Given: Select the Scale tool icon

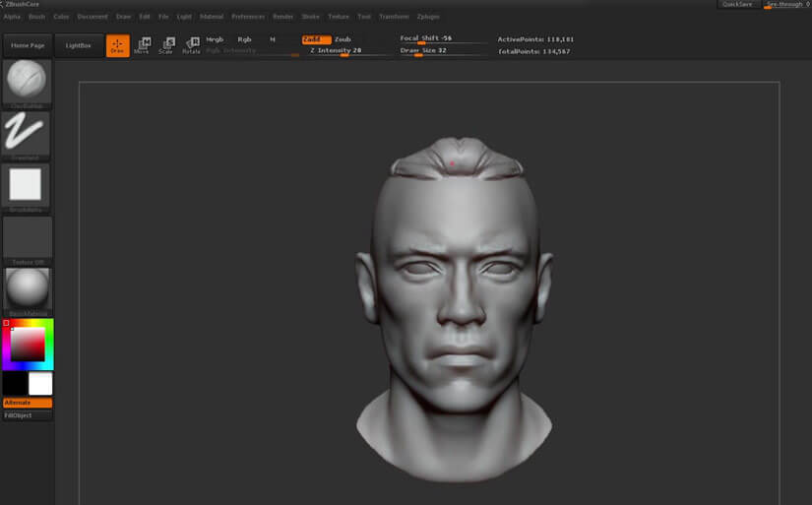Looking at the screenshot, I should (166, 45).
